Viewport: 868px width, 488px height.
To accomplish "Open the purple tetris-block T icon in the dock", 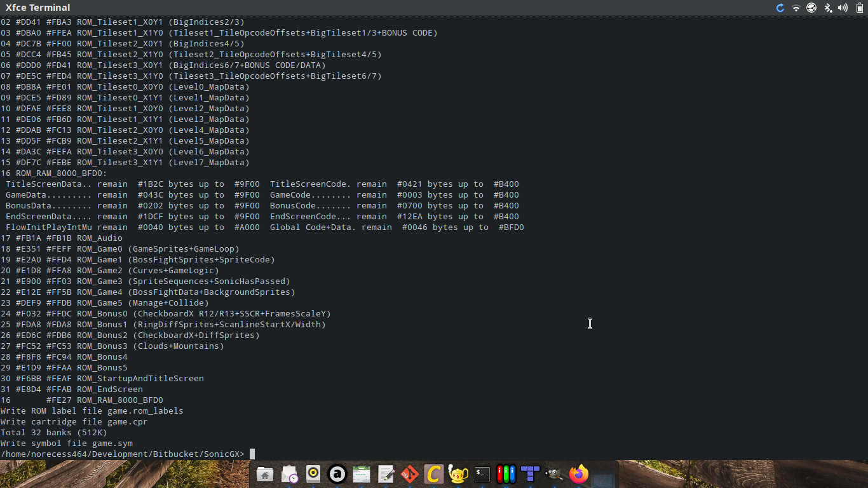I will (530, 474).
